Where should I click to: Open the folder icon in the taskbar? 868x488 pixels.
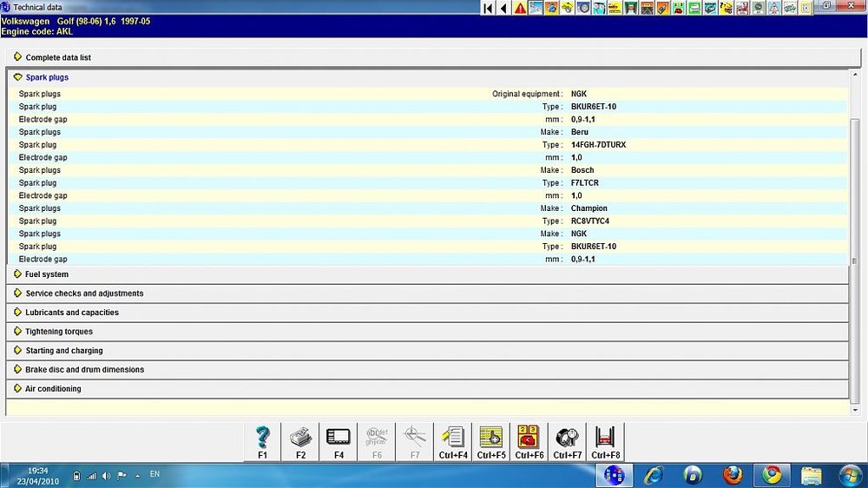coord(811,475)
